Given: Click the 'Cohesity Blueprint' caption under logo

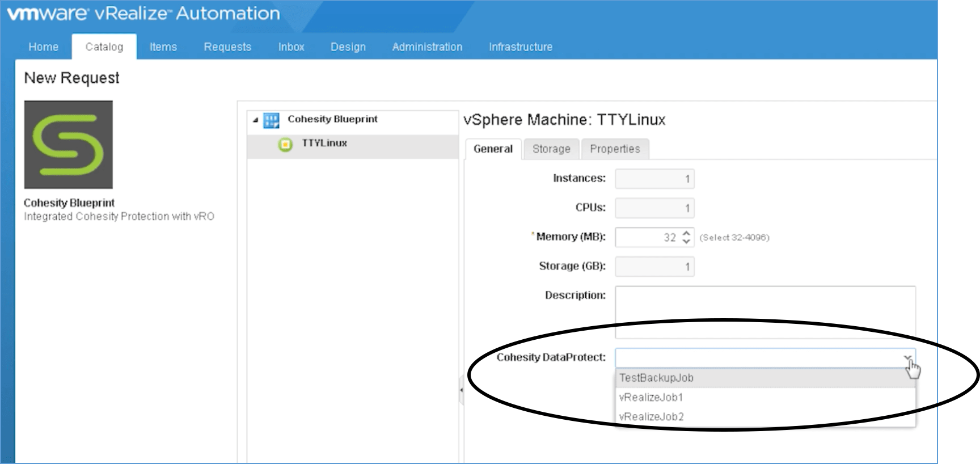Looking at the screenshot, I should [69, 203].
